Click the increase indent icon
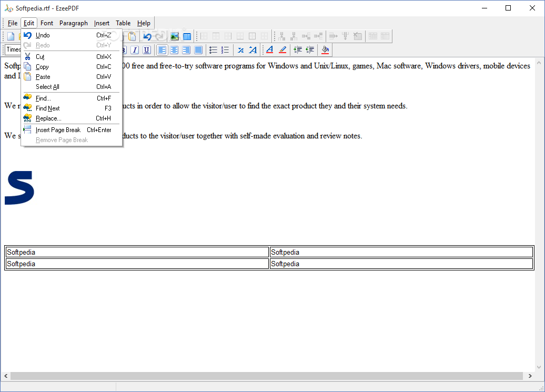This screenshot has height=392, width=545. click(x=298, y=50)
